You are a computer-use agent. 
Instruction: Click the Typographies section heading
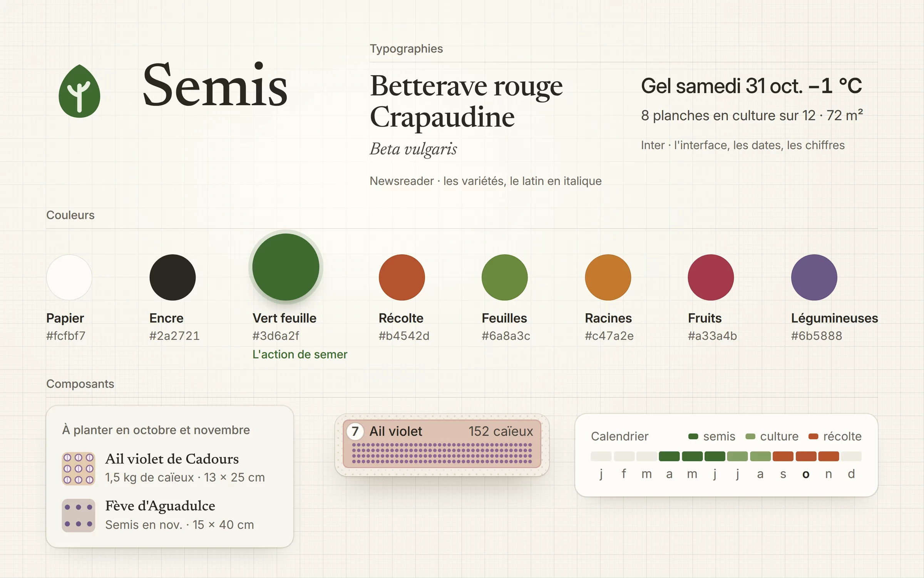pos(406,49)
